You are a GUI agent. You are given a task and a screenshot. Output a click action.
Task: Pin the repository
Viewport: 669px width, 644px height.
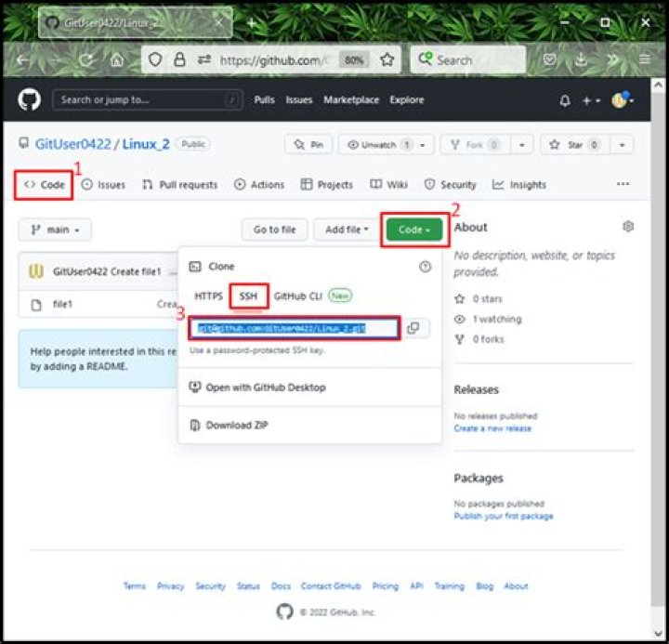click(308, 145)
